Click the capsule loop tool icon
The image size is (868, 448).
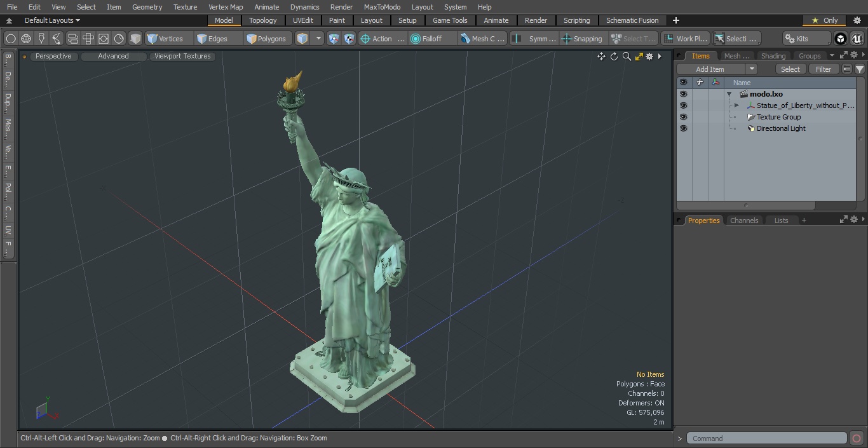(72, 39)
